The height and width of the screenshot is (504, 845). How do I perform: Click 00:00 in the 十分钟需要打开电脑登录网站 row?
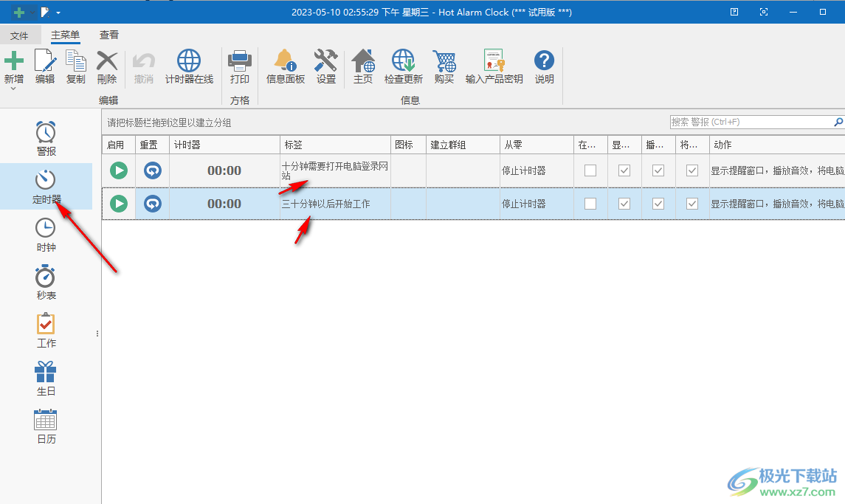[x=224, y=171]
